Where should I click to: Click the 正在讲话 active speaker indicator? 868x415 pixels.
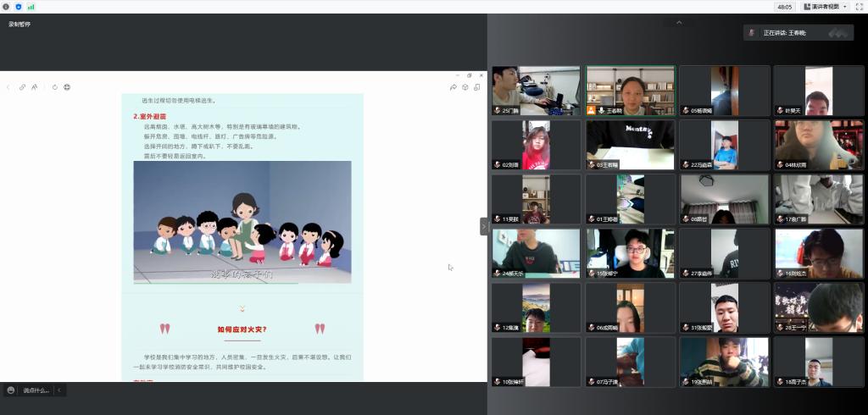(x=798, y=33)
